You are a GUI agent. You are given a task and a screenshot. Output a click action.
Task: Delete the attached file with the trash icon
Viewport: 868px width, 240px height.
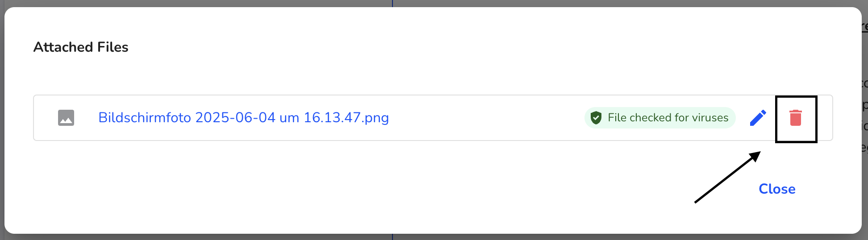tap(796, 118)
